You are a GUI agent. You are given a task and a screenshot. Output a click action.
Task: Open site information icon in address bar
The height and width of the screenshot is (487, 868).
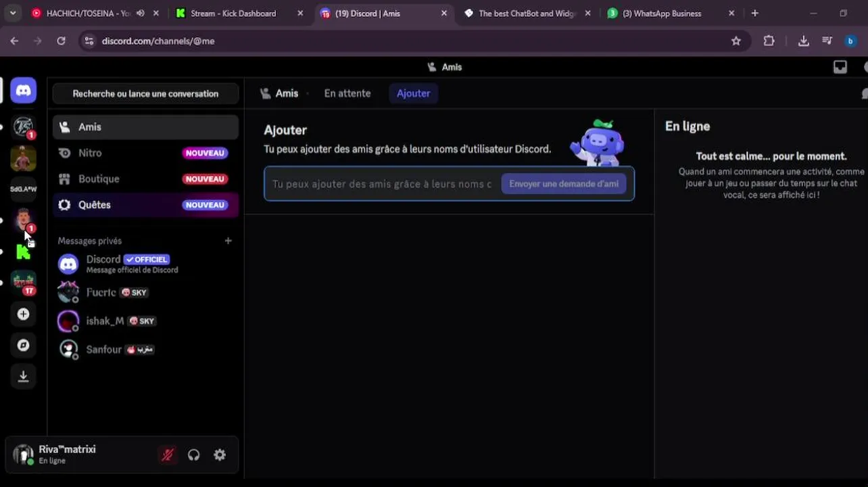(x=89, y=41)
